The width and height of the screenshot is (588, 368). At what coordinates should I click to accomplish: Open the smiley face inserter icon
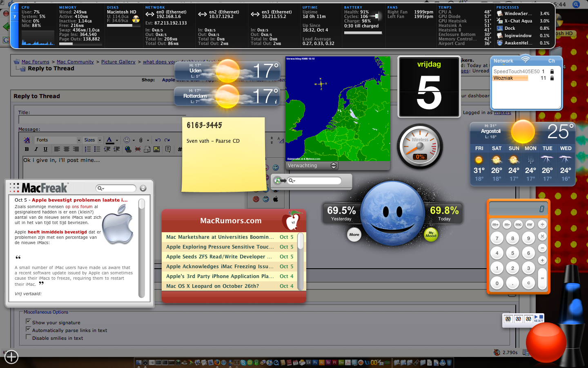coord(127,140)
